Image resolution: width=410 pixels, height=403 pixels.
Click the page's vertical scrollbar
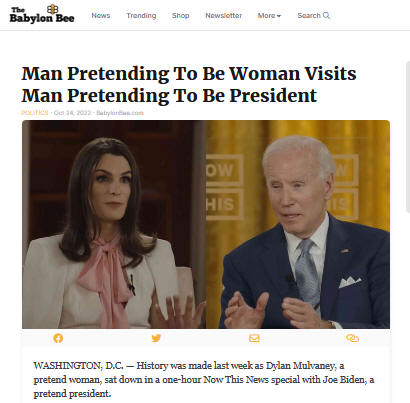407,137
